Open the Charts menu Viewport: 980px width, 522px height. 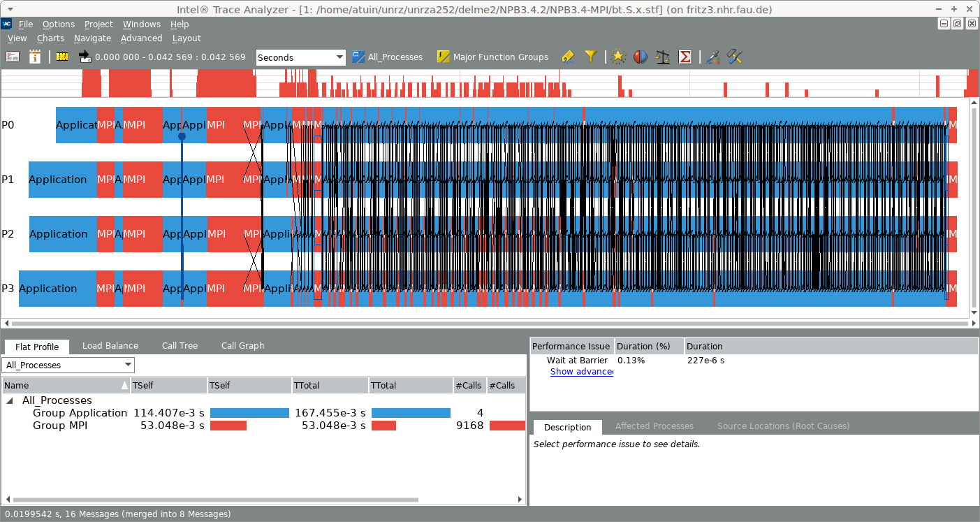(50, 38)
